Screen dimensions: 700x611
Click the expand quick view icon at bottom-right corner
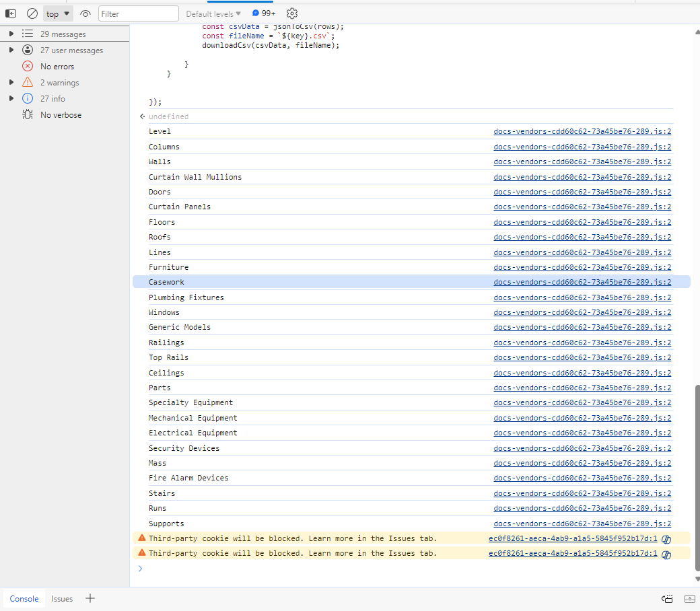[689, 598]
